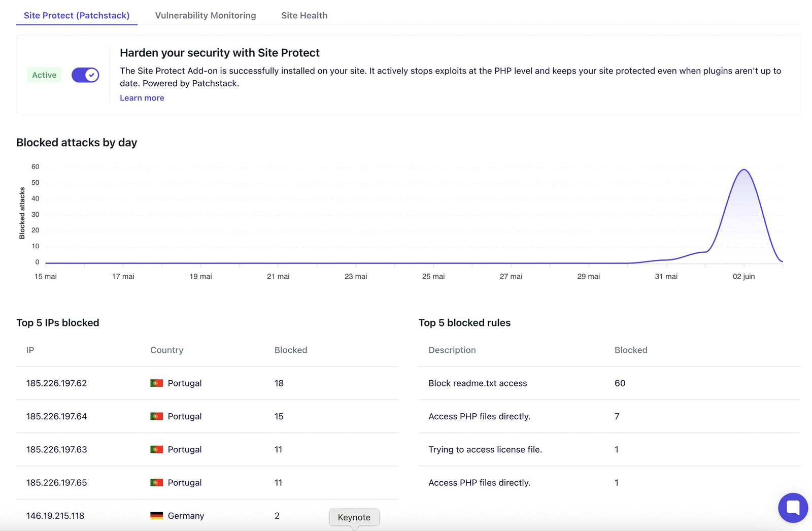Click the chart peak at 02 juin
The height and width of the screenshot is (531, 812).
pos(744,170)
